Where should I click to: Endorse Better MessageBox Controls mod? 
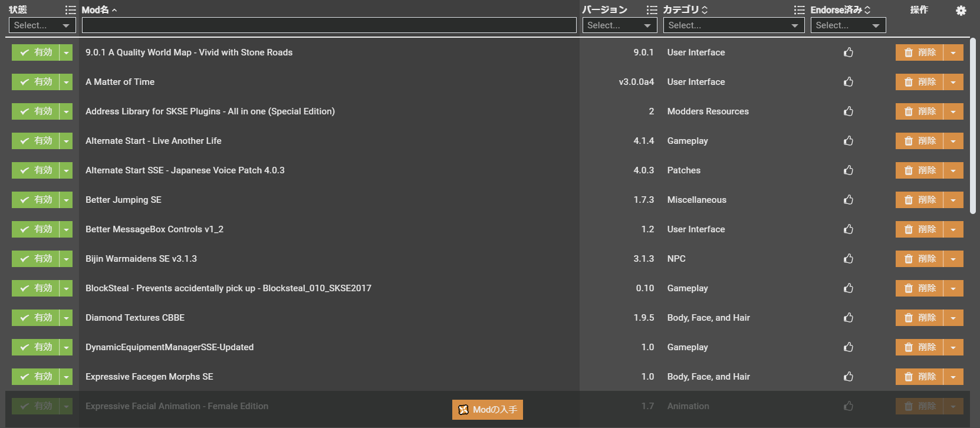pos(849,229)
